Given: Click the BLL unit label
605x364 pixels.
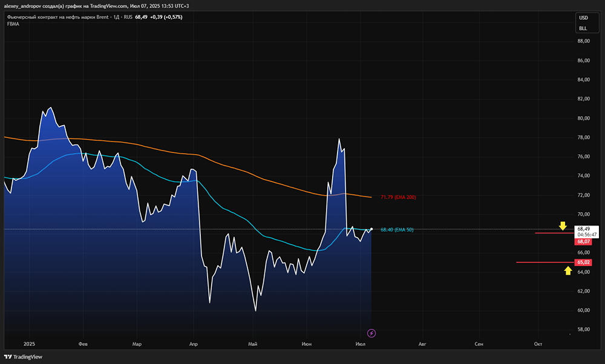Looking at the screenshot, I should click(583, 28).
